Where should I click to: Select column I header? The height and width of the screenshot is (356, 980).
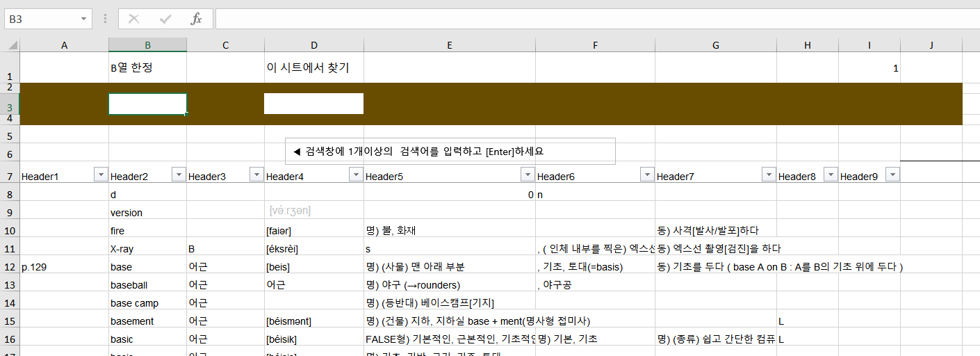[869, 45]
